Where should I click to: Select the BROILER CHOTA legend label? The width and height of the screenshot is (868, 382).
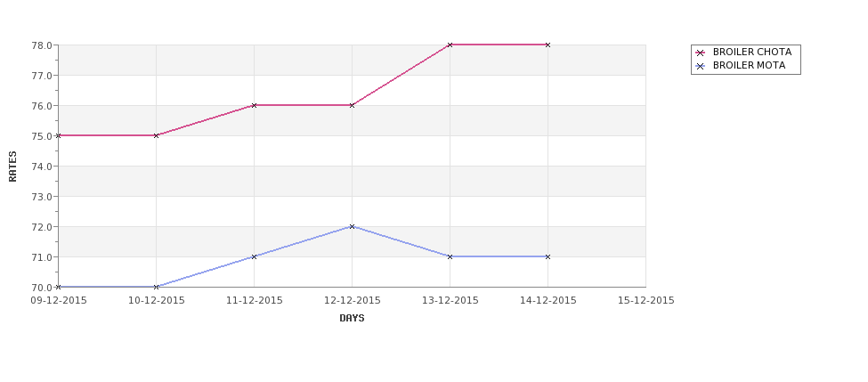point(751,52)
